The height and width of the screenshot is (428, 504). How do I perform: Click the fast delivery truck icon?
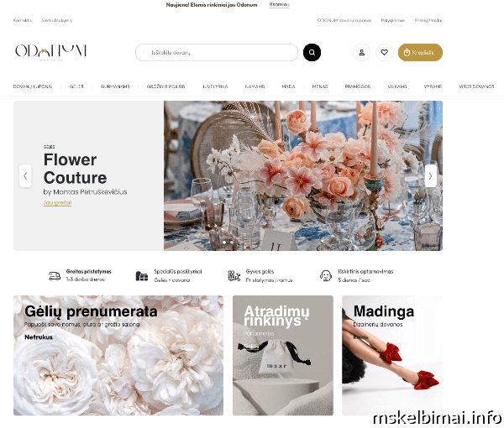55,276
